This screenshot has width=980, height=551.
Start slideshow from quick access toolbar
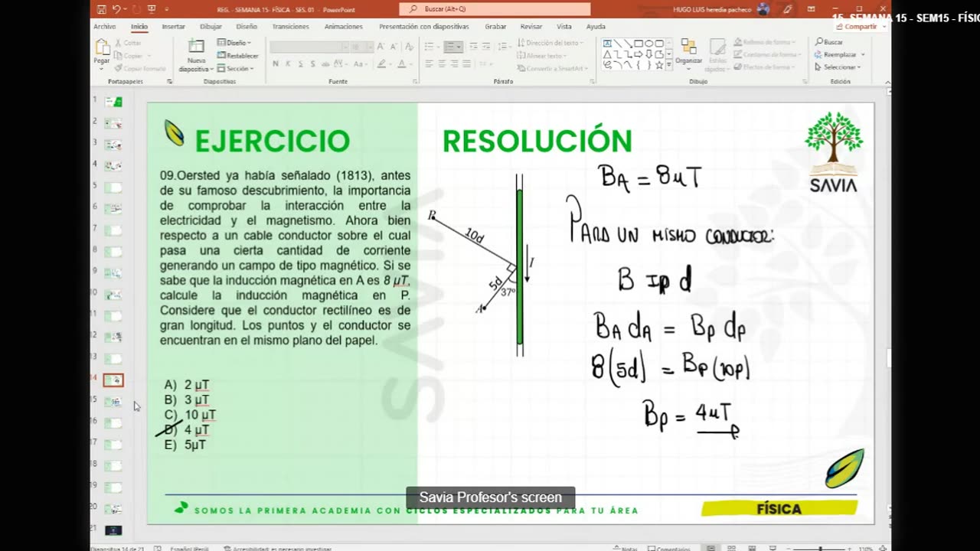click(x=151, y=9)
